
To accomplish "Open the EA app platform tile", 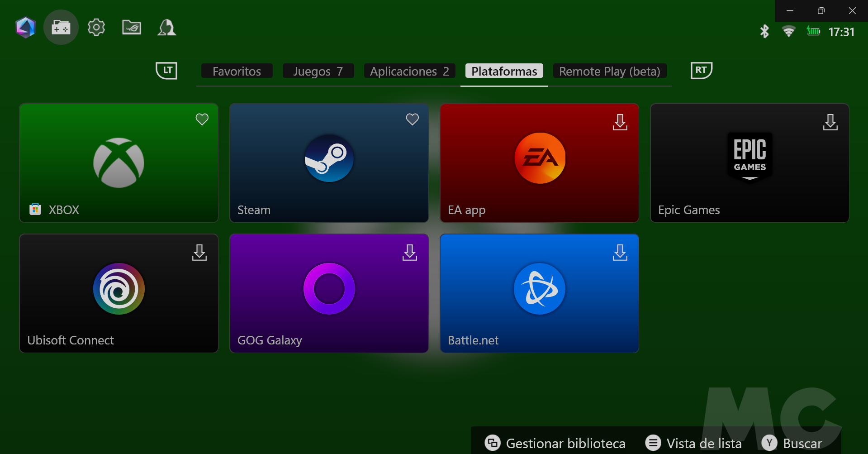I will [539, 163].
